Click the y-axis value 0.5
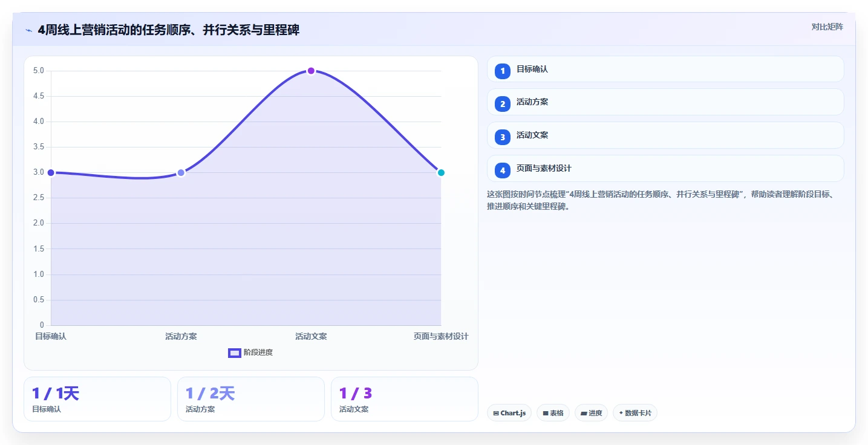This screenshot has width=868, height=445. 39,300
